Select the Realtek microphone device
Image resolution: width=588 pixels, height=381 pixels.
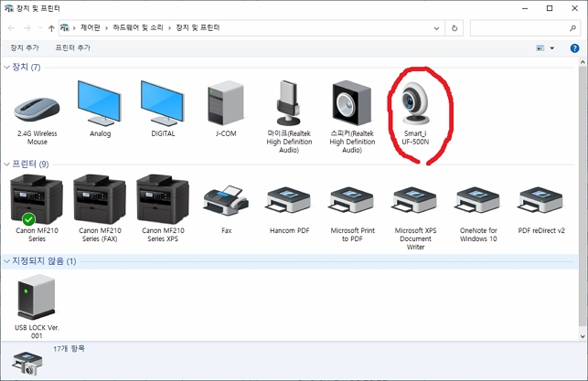point(289,117)
